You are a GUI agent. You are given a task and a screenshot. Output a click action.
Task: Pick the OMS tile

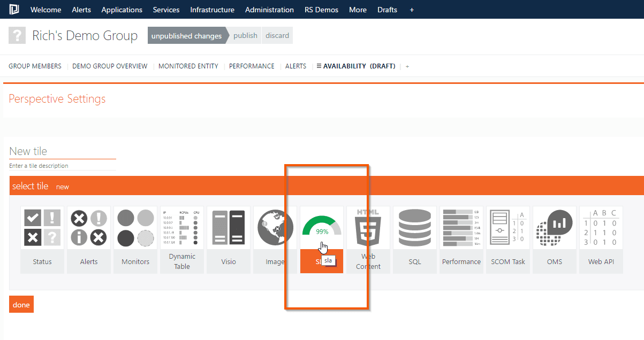click(x=554, y=228)
